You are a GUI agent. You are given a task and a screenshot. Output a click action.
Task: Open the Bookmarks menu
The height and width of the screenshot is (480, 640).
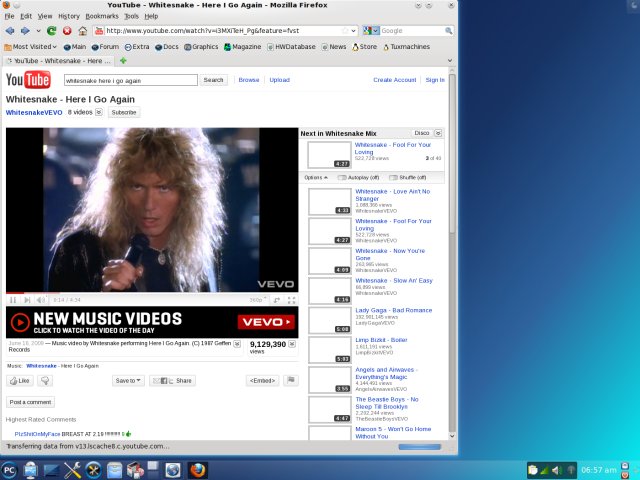click(101, 16)
